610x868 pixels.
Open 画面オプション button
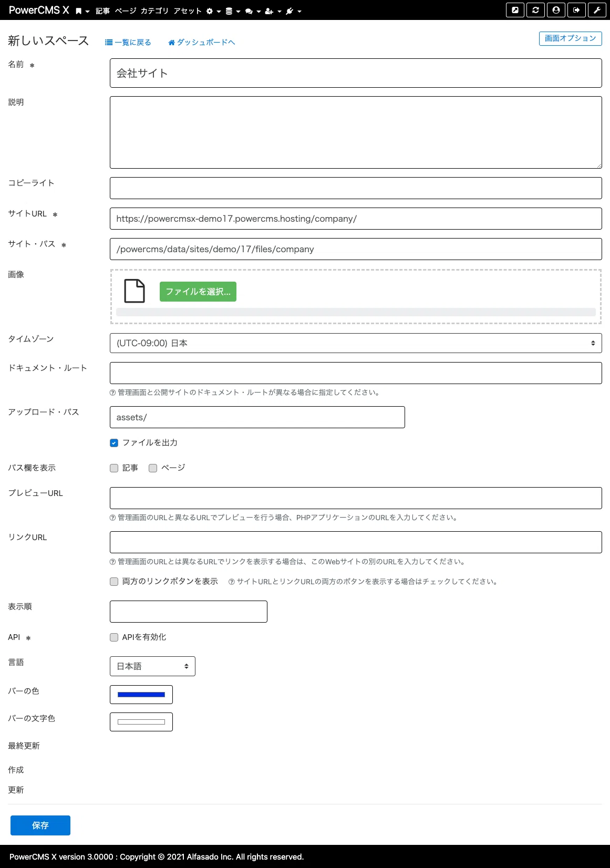[x=570, y=38]
